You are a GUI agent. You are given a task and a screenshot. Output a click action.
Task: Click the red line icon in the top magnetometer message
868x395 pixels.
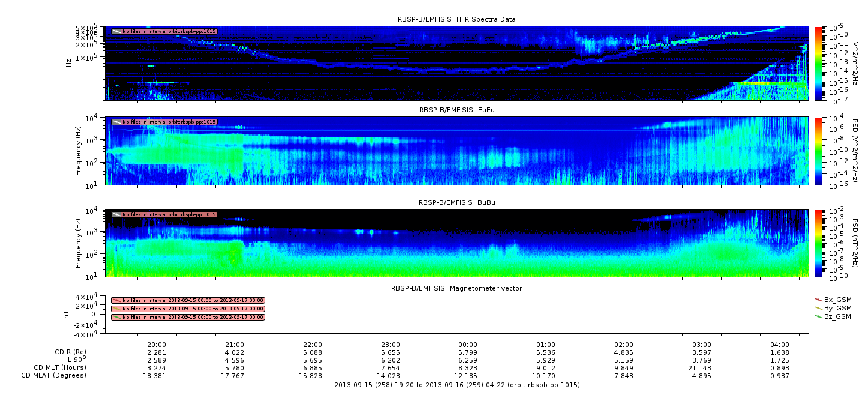pyautogui.click(x=116, y=300)
